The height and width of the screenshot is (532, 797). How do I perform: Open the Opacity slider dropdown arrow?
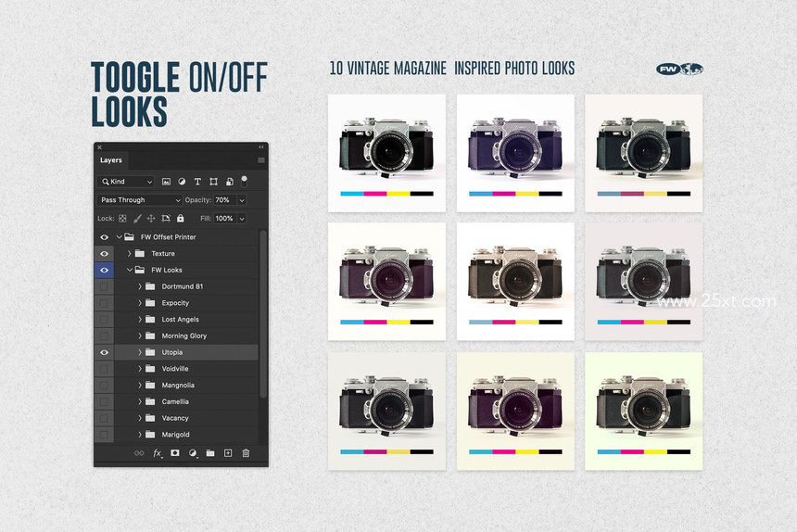pos(242,200)
